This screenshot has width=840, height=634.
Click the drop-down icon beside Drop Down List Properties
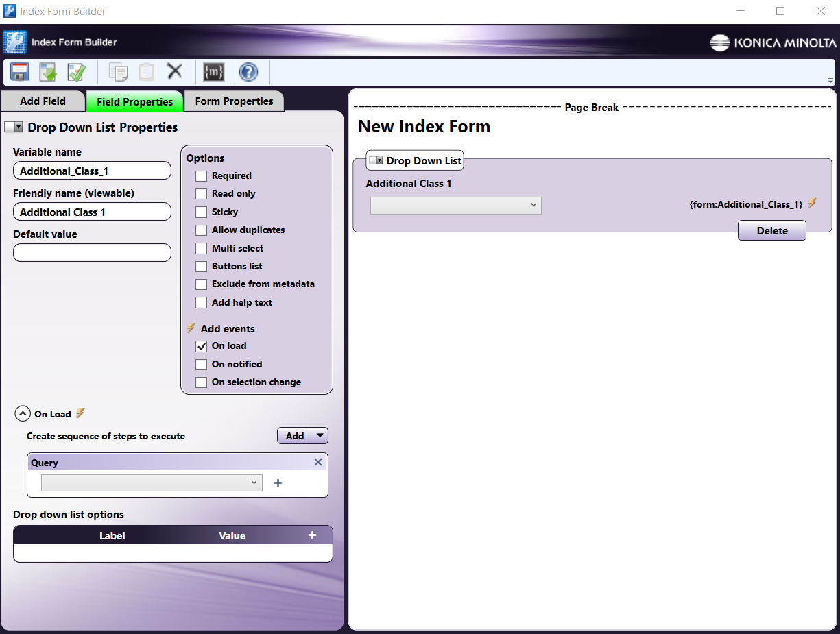[x=14, y=127]
